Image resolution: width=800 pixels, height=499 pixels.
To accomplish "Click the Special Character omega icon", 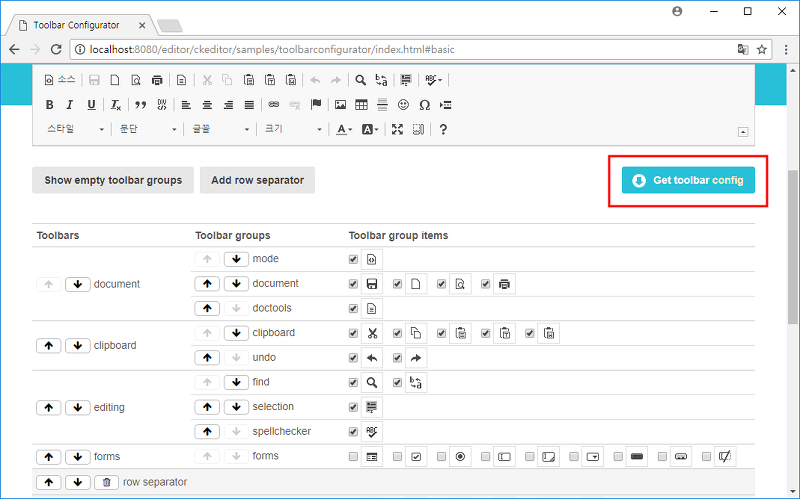I will (424, 105).
